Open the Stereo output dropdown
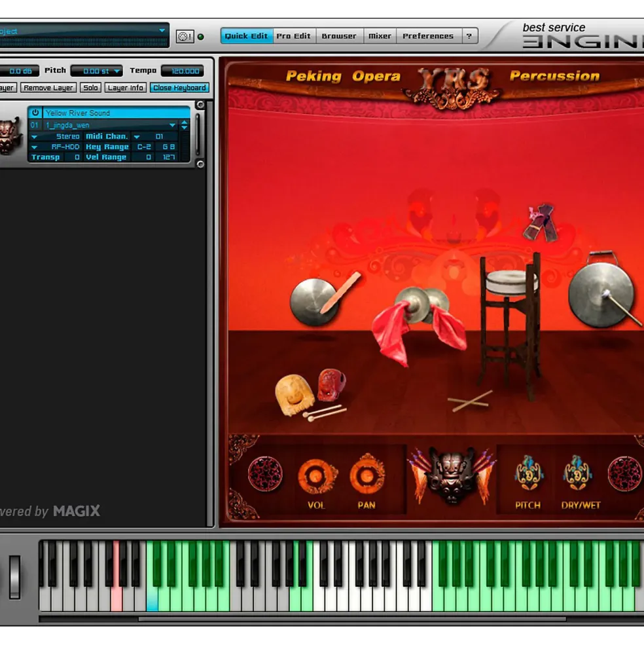 click(35, 137)
